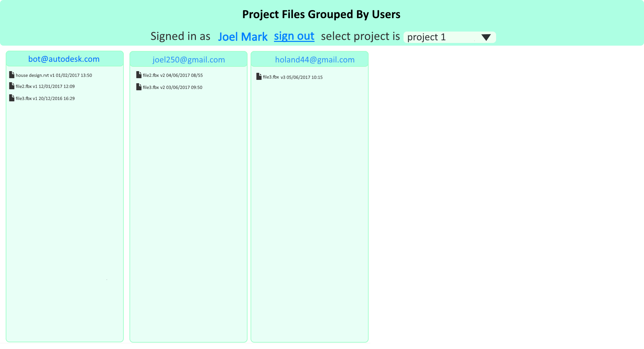This screenshot has width=644, height=349.
Task: Open file3.fbx v3 dated 05/06/2017
Action: [x=292, y=78]
